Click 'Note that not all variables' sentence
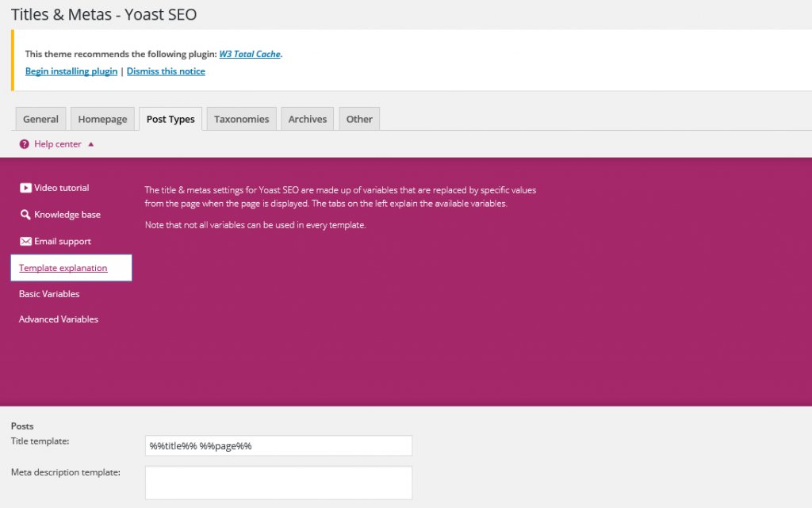The height and width of the screenshot is (508, 812). (x=255, y=225)
